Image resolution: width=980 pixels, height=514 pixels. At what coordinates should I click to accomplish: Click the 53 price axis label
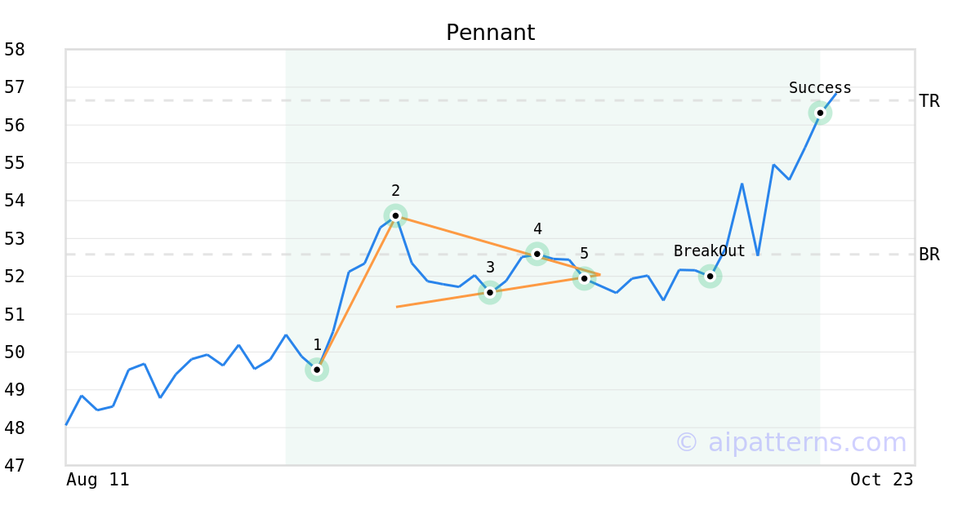tap(15, 239)
